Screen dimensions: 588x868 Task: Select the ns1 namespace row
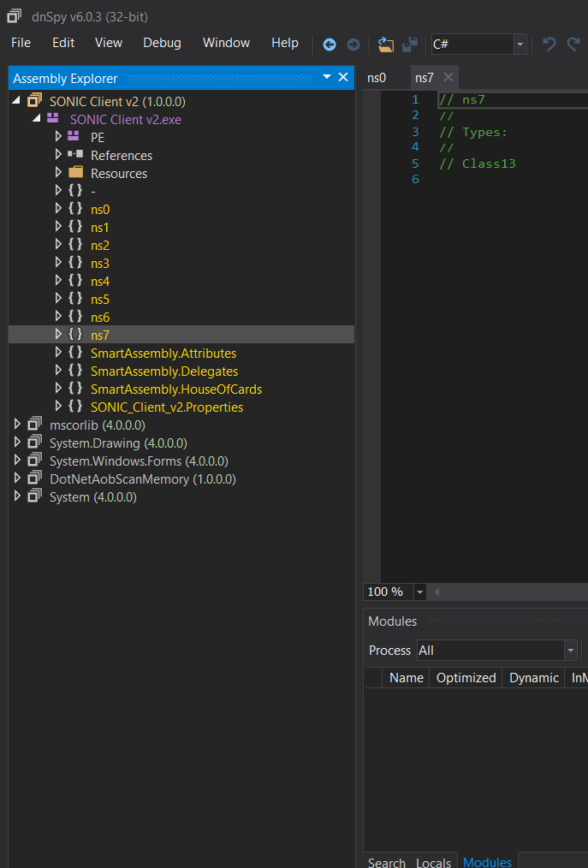(181, 227)
